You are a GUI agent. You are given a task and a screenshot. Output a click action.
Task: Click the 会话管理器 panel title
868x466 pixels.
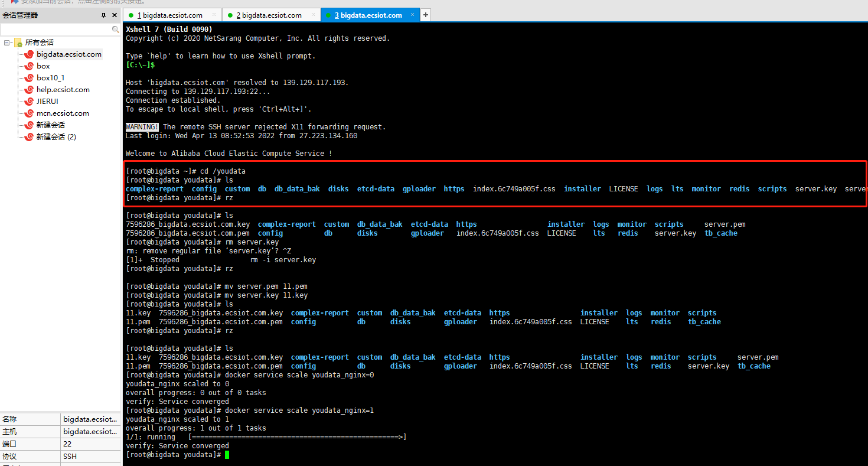pyautogui.click(x=20, y=15)
